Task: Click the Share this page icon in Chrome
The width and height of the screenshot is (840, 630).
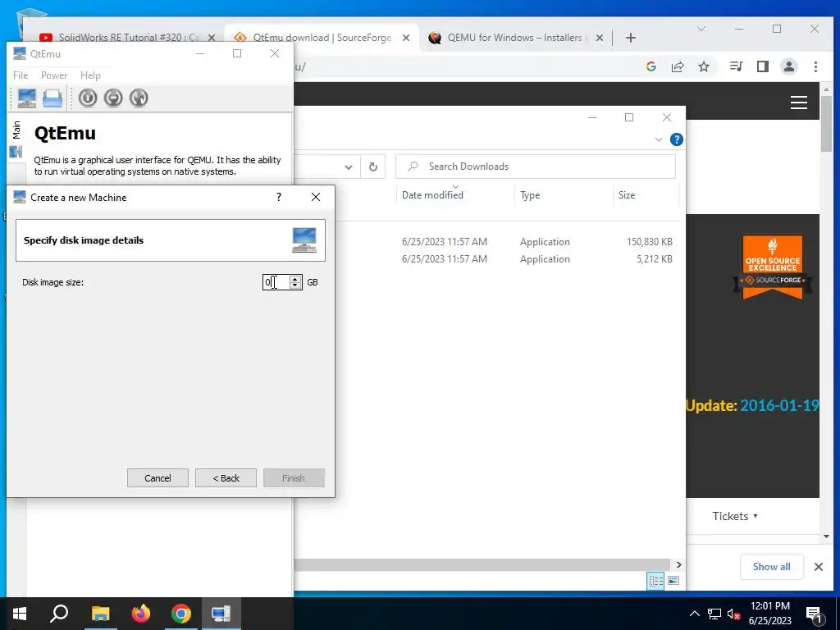Action: tap(678, 66)
